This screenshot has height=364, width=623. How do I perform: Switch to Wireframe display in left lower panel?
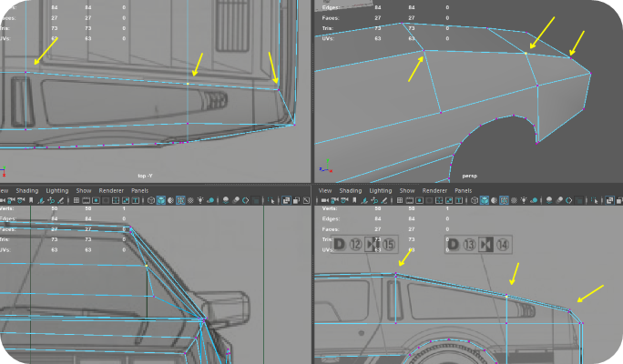coord(151,200)
